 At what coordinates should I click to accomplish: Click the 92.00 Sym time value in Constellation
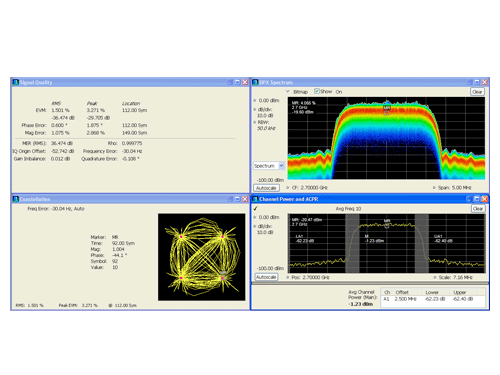pyautogui.click(x=123, y=243)
